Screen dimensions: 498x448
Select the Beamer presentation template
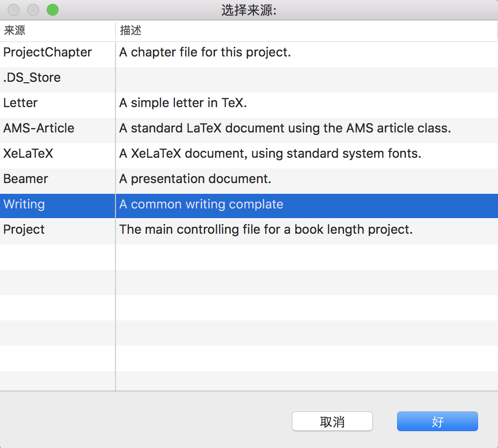pyautogui.click(x=25, y=179)
